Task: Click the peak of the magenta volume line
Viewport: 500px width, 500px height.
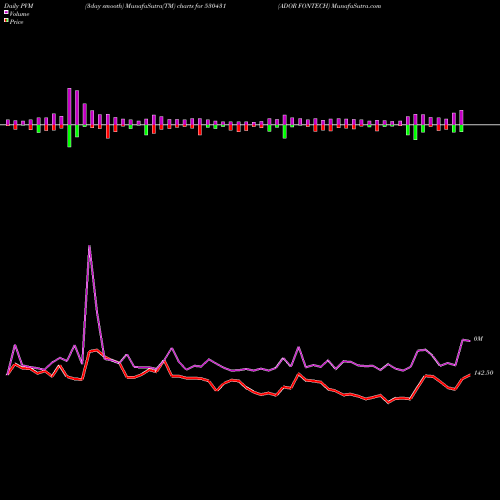Action: point(89,246)
